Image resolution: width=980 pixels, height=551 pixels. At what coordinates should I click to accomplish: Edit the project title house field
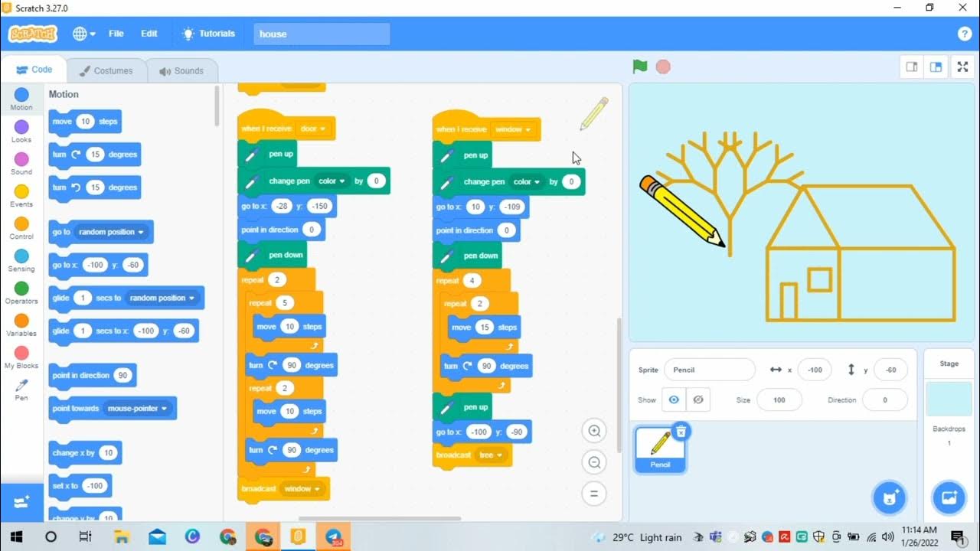point(321,34)
